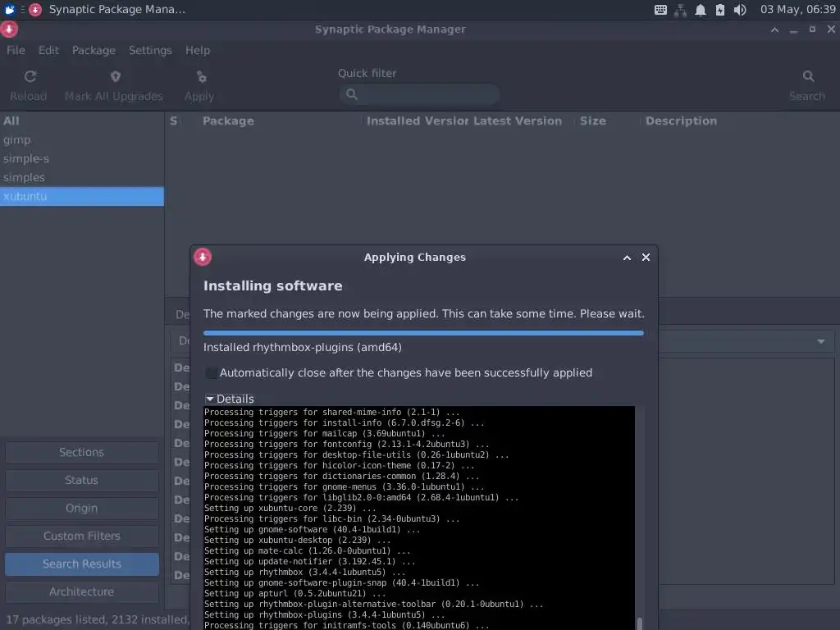Open the Help menu
This screenshot has width=840, height=630.
198,50
